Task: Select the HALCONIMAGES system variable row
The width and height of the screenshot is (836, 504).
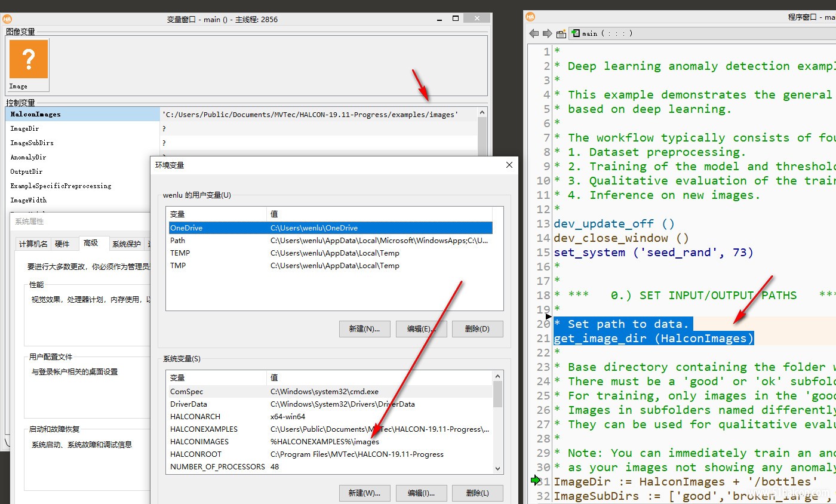Action: (330, 442)
